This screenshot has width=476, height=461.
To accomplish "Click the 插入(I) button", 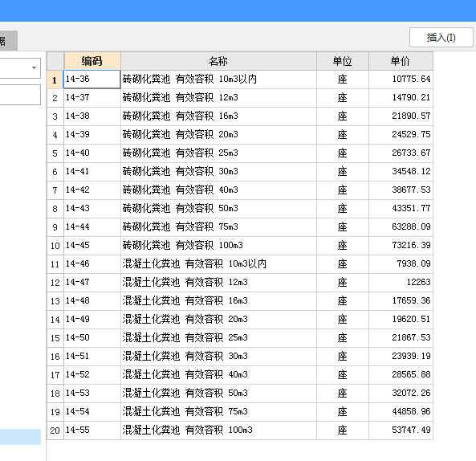I will tap(441, 38).
